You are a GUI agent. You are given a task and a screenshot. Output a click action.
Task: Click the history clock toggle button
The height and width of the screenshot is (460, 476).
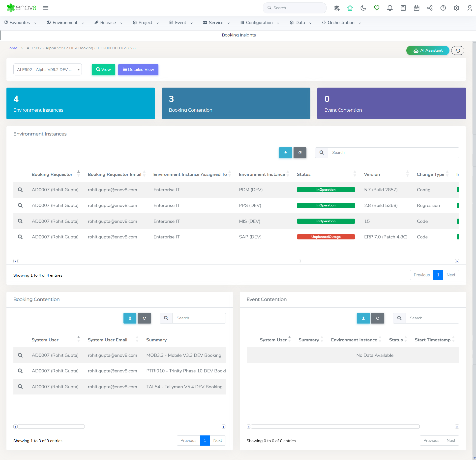(x=458, y=50)
